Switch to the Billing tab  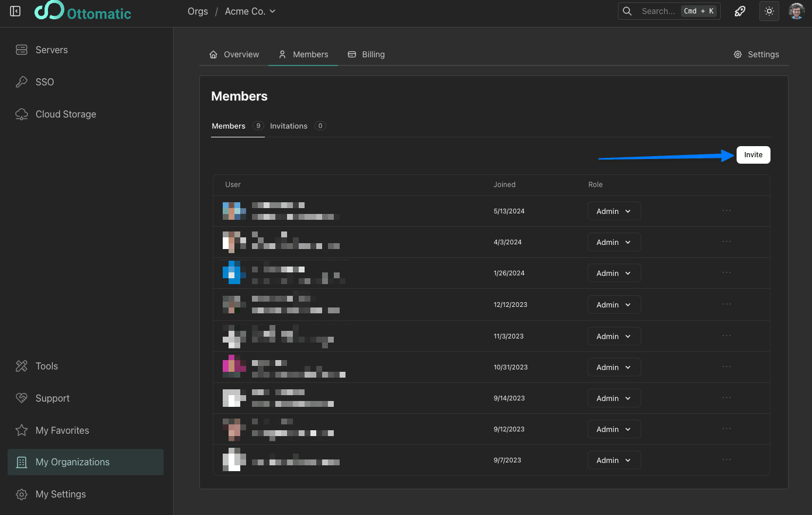click(x=367, y=54)
